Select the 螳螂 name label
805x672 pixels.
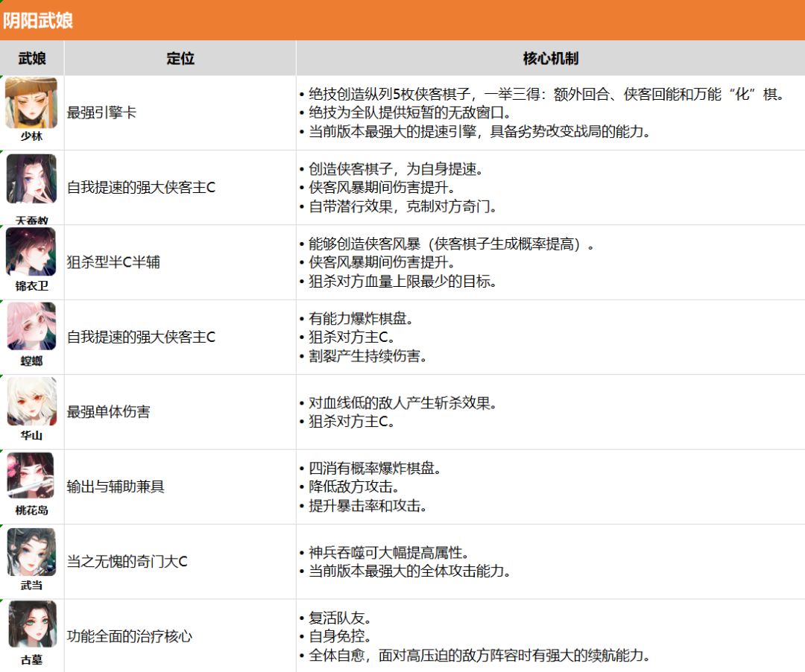pyautogui.click(x=31, y=361)
